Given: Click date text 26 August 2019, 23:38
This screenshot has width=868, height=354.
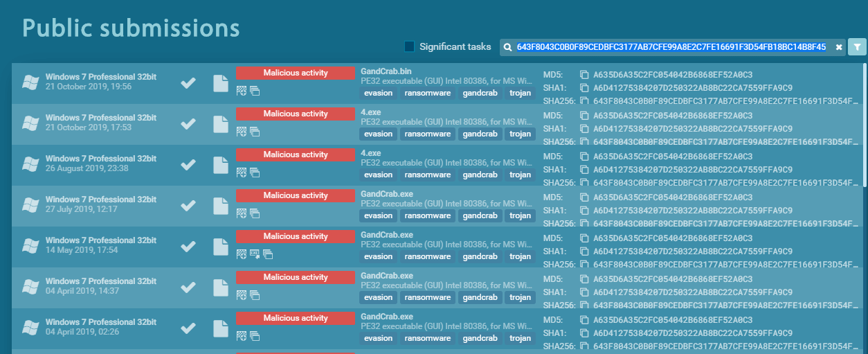Looking at the screenshot, I should coord(87,169).
